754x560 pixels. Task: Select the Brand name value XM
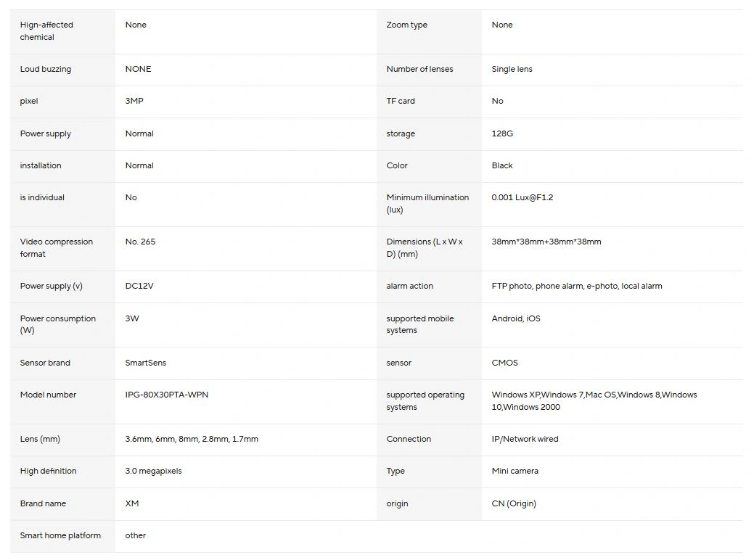132,503
